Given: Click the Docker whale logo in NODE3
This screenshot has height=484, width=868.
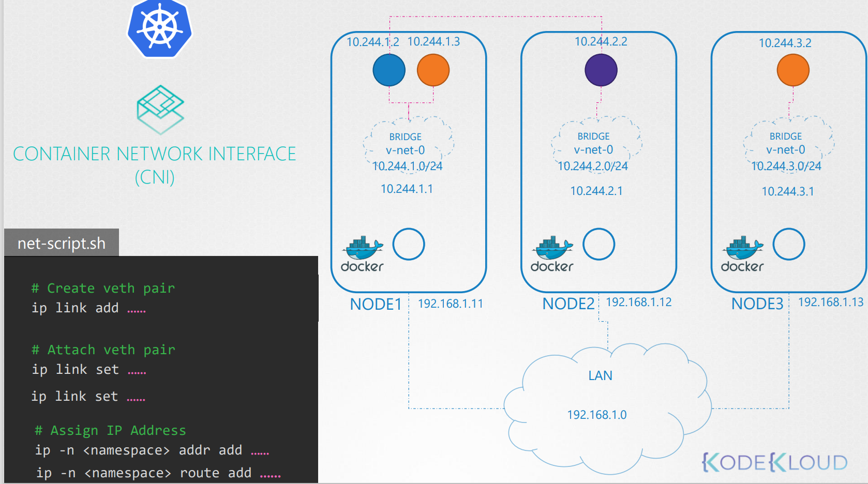Looking at the screenshot, I should [743, 254].
